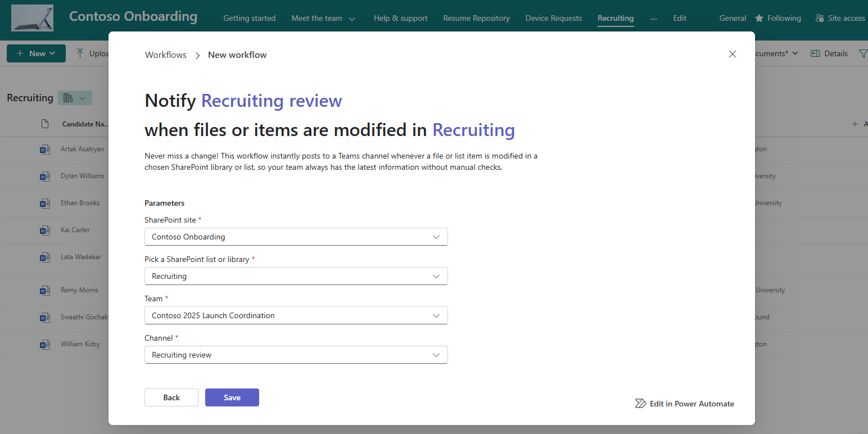The image size is (868, 434).
Task: Open the more navigation items ellipsis
Action: tap(653, 18)
